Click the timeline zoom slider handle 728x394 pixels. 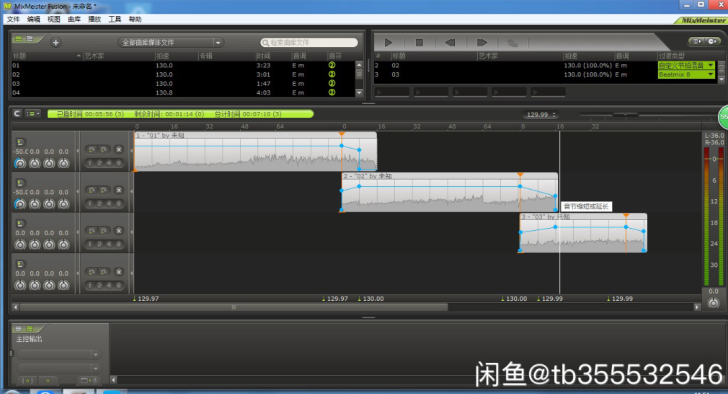pos(625,114)
